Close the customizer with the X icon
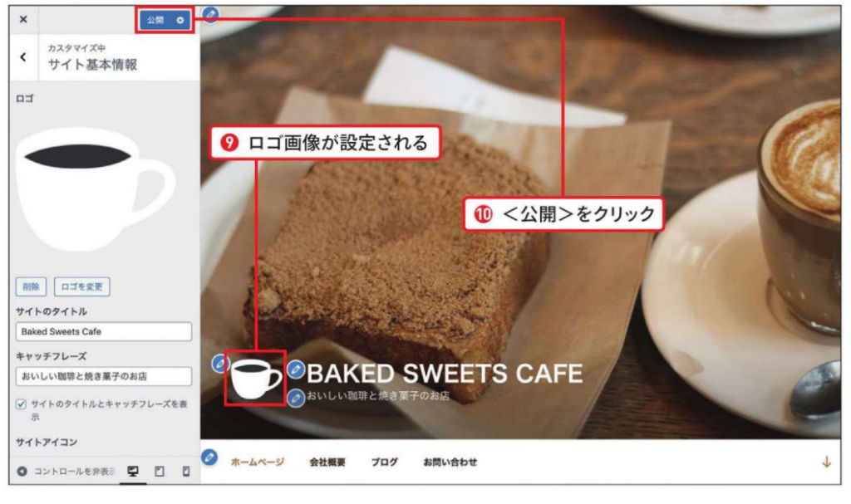 (x=23, y=20)
